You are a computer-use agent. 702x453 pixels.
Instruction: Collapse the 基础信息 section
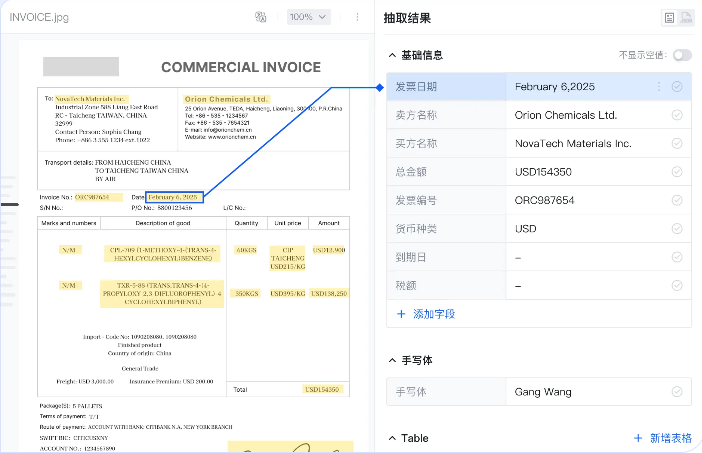coord(391,55)
